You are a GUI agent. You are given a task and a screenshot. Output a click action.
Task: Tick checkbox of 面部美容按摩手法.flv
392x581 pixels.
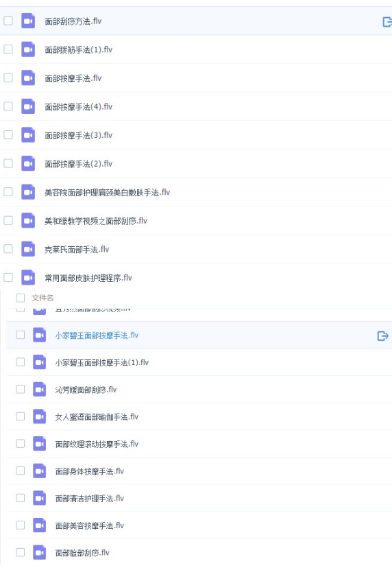tap(21, 525)
